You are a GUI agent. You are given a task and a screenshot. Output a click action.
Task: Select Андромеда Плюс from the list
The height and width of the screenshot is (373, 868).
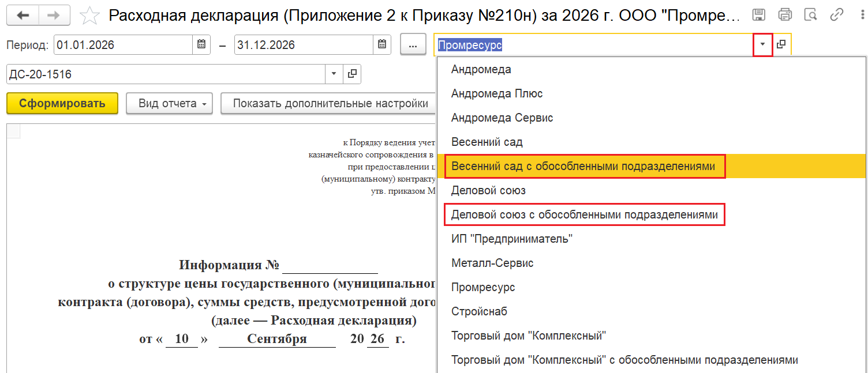pos(650,93)
